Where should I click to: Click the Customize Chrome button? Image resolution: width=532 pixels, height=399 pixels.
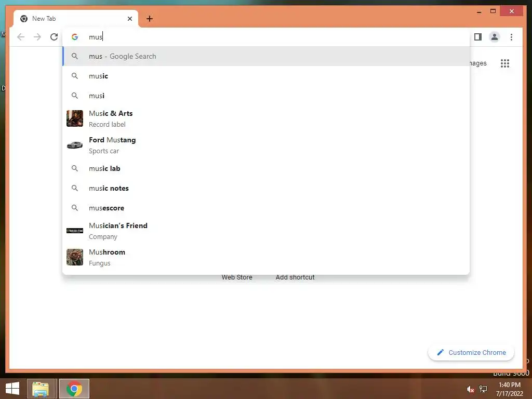471,353
